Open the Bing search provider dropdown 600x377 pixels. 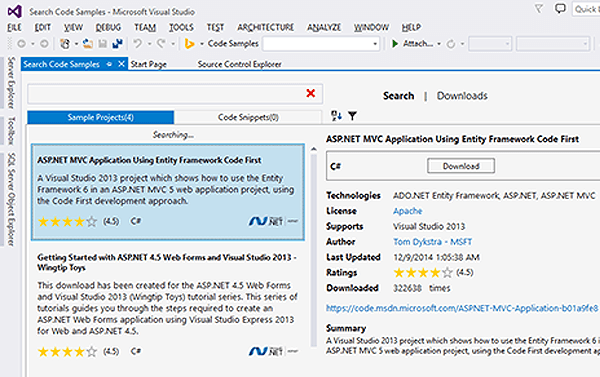(202, 44)
